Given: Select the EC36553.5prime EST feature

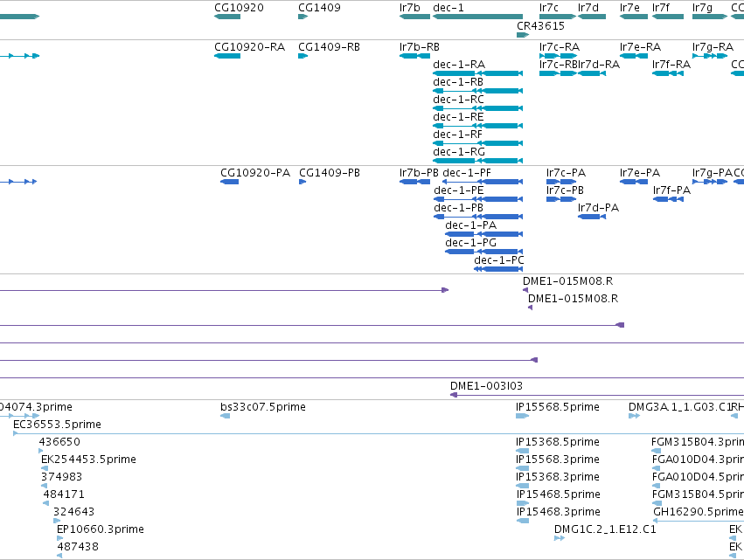Looking at the screenshot, I should [x=379, y=433].
